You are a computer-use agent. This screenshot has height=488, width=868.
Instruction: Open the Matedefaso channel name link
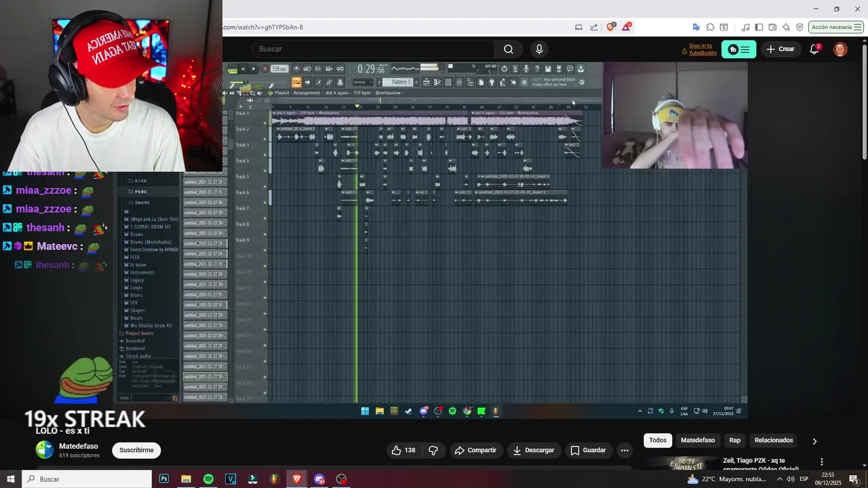(x=79, y=446)
